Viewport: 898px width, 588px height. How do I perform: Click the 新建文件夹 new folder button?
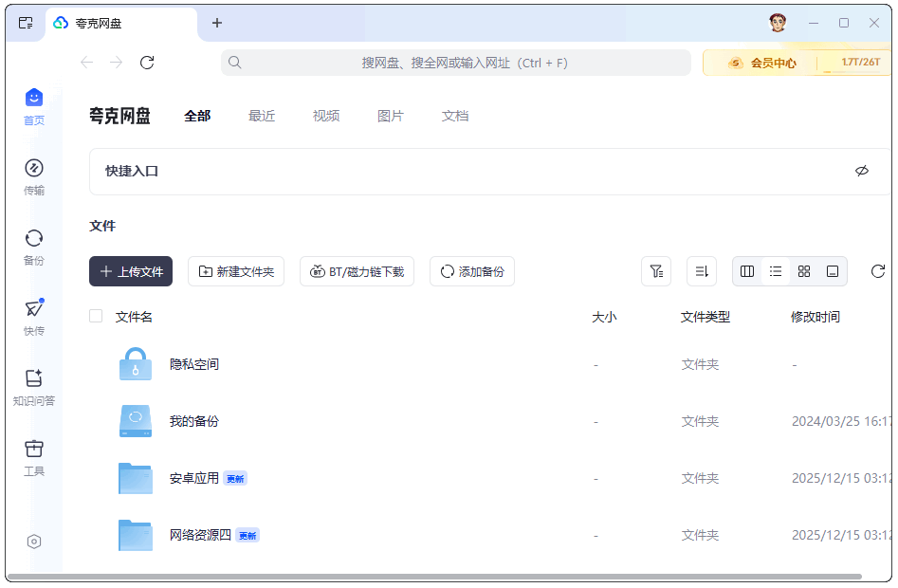[x=236, y=271]
